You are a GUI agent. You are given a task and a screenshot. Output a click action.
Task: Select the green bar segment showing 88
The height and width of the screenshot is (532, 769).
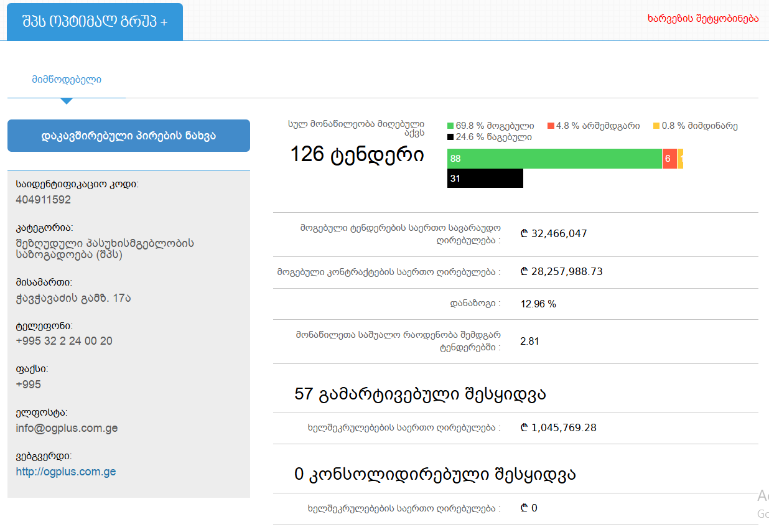pos(554,159)
